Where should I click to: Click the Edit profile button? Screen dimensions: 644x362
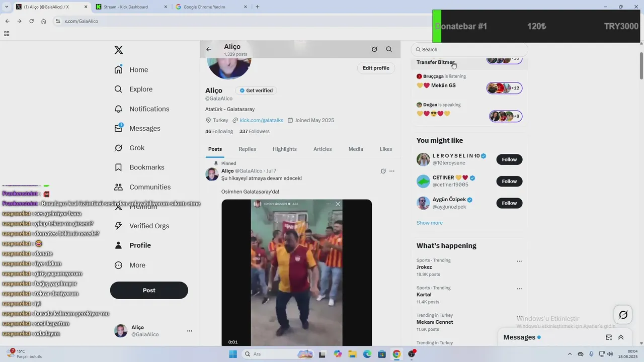click(376, 68)
